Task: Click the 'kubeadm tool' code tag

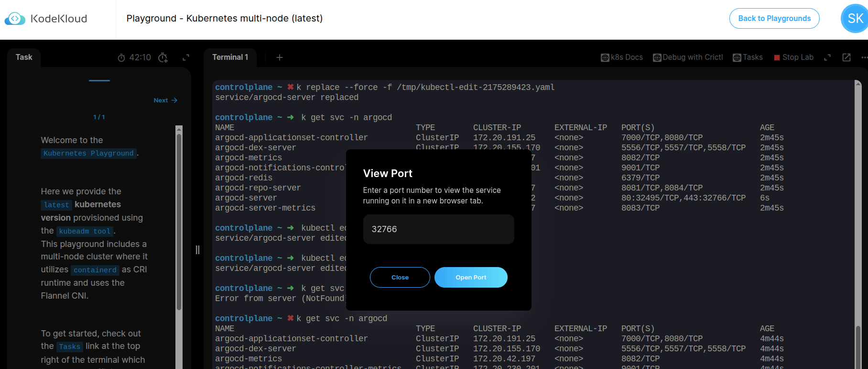Action: [85, 231]
